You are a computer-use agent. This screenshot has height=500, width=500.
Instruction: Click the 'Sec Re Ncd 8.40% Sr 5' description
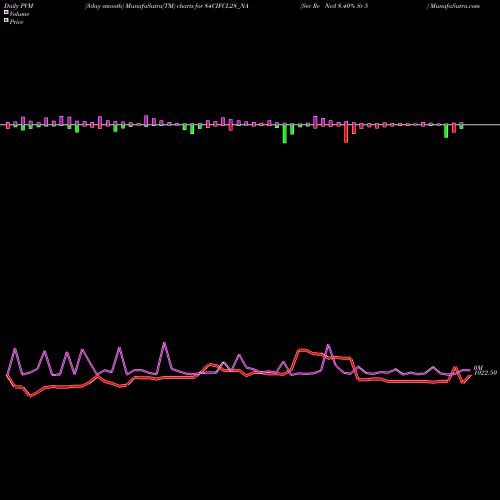click(x=335, y=6)
